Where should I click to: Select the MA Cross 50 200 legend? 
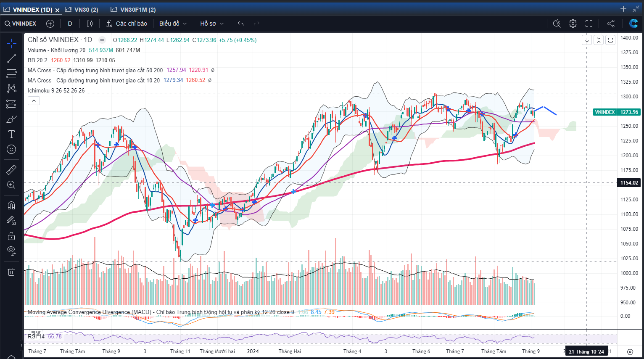pyautogui.click(x=95, y=70)
